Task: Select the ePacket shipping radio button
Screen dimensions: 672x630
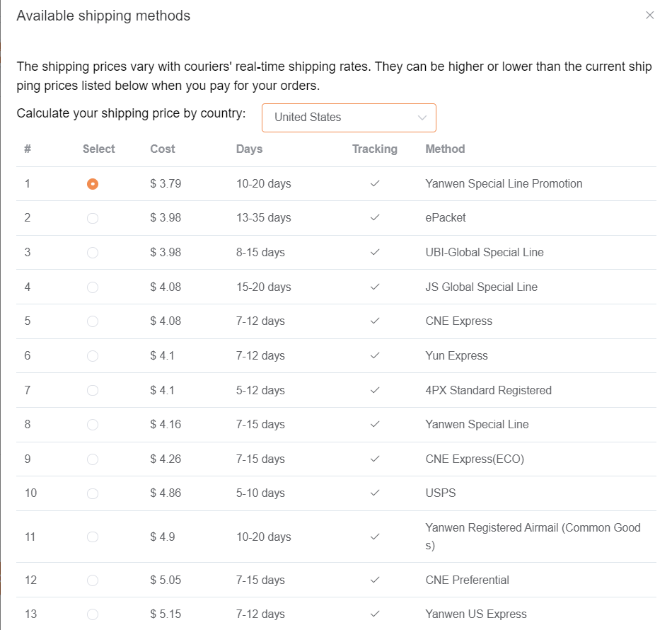Action: (x=93, y=218)
